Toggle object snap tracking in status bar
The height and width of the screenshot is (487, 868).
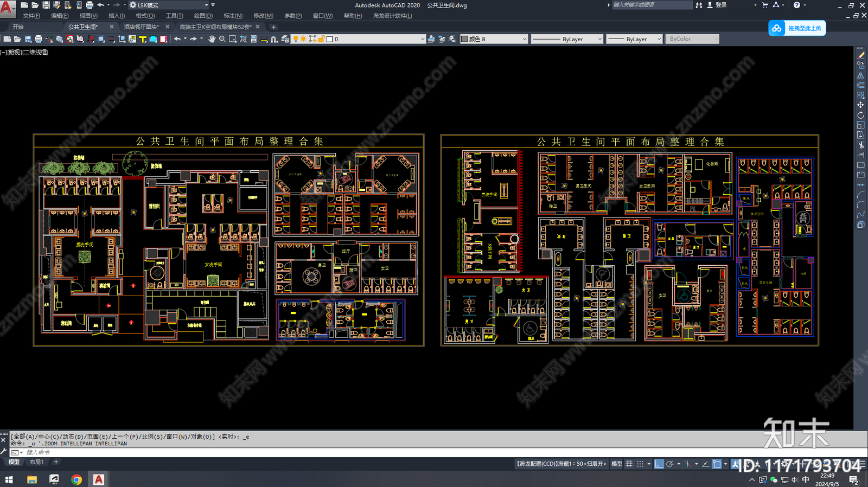point(705,464)
